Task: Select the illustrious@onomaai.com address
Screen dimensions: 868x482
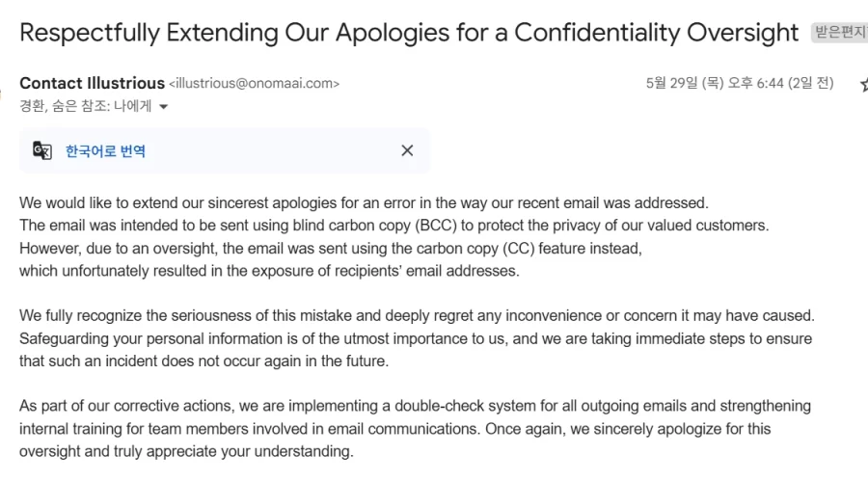Action: [254, 84]
